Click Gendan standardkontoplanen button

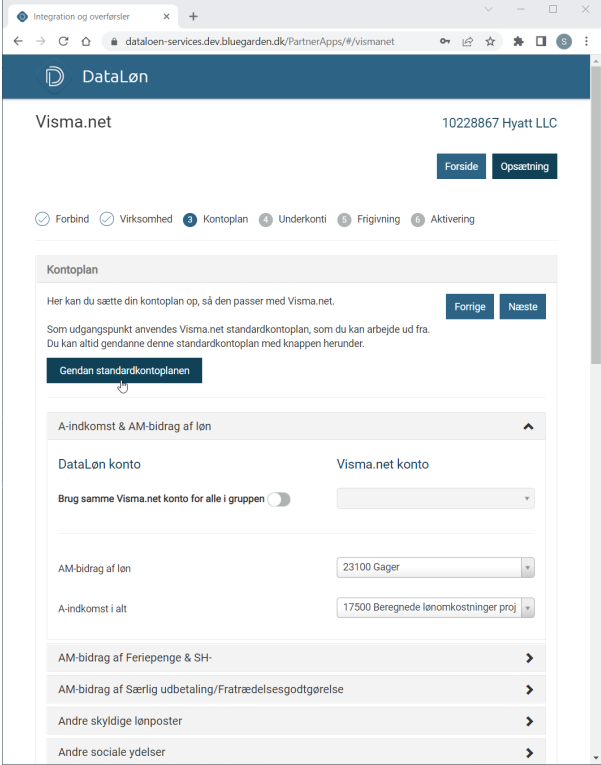pos(124,370)
